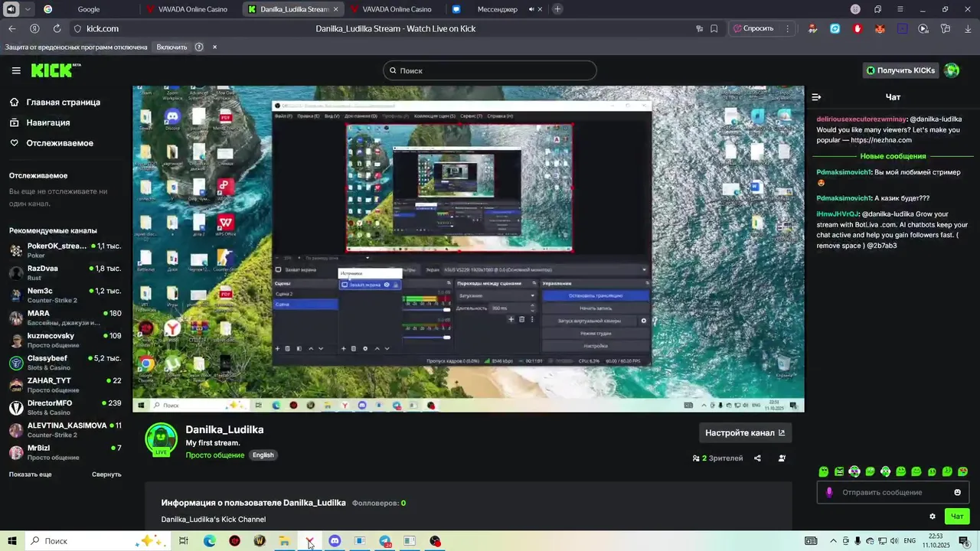
Task: Share the stream via share icon
Action: point(757,458)
